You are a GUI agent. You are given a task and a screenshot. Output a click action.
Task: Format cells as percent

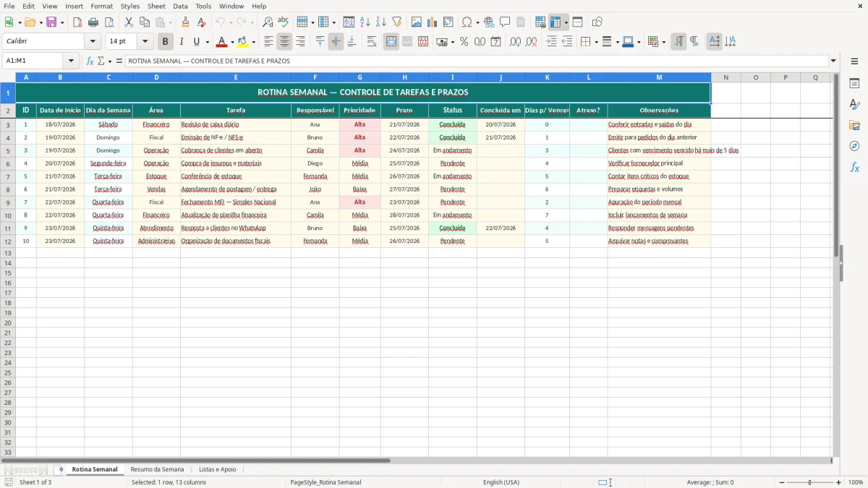(464, 42)
